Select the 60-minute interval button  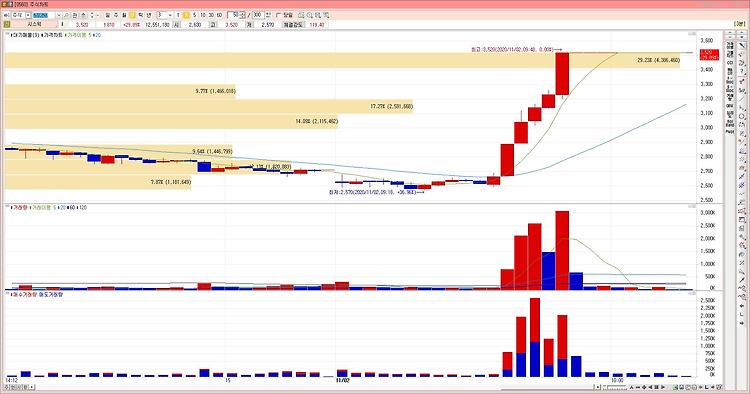[219, 15]
